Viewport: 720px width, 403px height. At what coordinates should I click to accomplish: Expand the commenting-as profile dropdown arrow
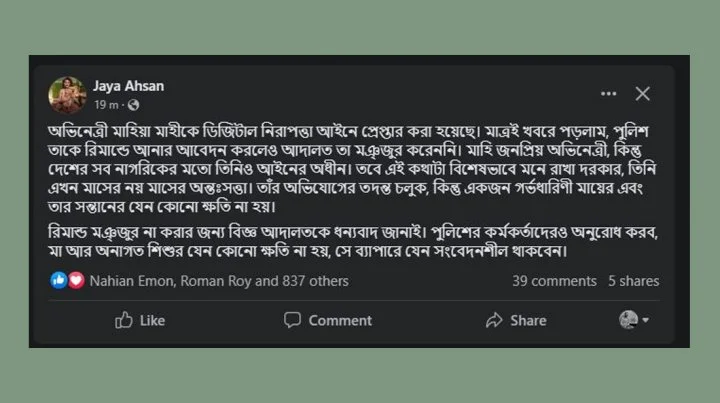tap(646, 320)
